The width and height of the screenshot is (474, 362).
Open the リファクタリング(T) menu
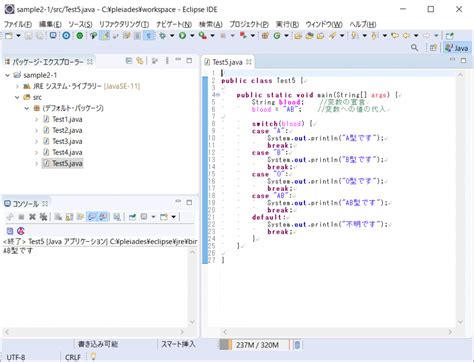(x=124, y=24)
